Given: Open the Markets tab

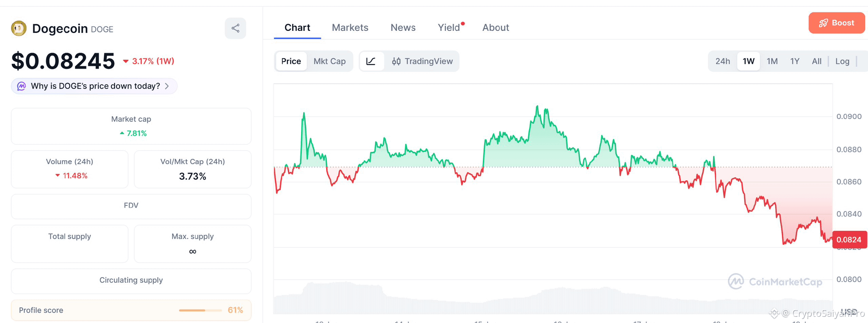Looking at the screenshot, I should [x=350, y=28].
